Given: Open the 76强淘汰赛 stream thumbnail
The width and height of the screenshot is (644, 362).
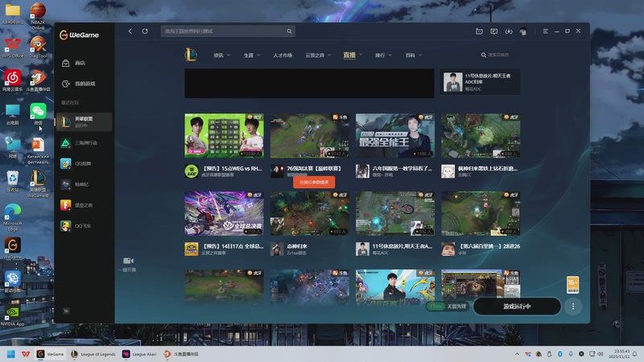Looking at the screenshot, I should click(310, 136).
